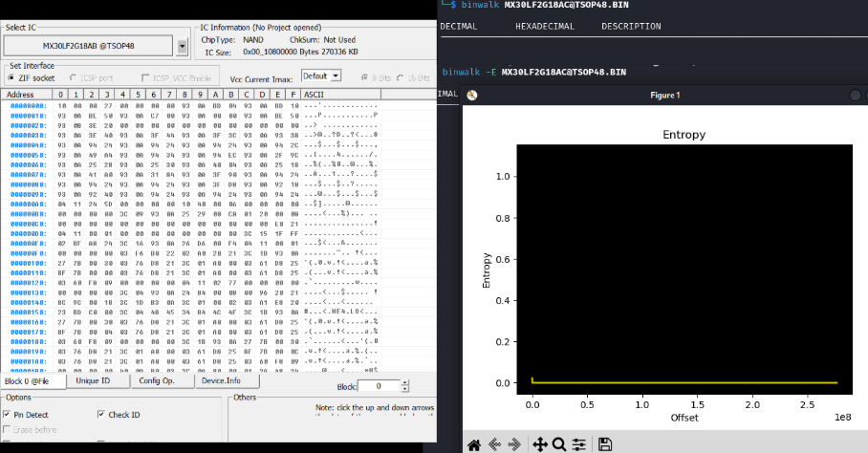Viewport: 868px width, 453px height.
Task: Open the Device.Info tab
Action: click(x=220, y=380)
